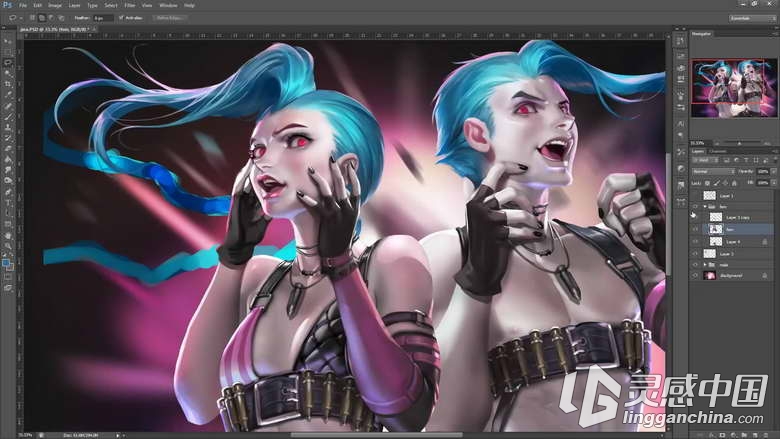Open the Lasso tool preset picker arrow
780x439 pixels.
[x=21, y=18]
